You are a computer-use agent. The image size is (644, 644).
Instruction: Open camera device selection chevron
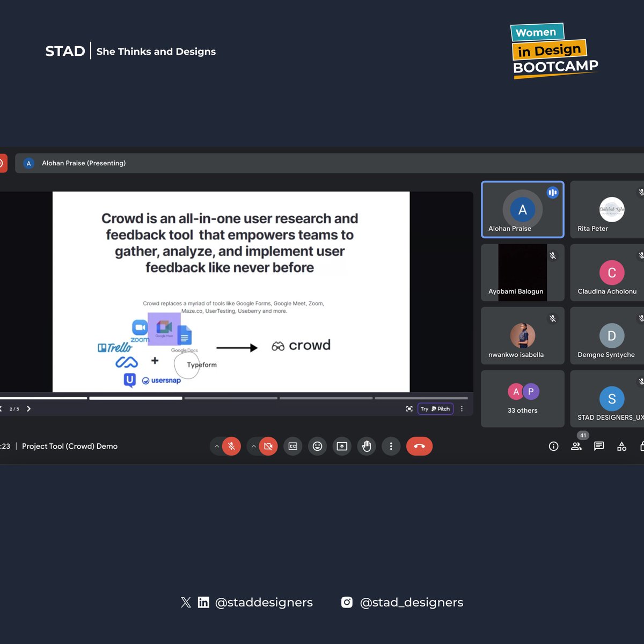[253, 446]
